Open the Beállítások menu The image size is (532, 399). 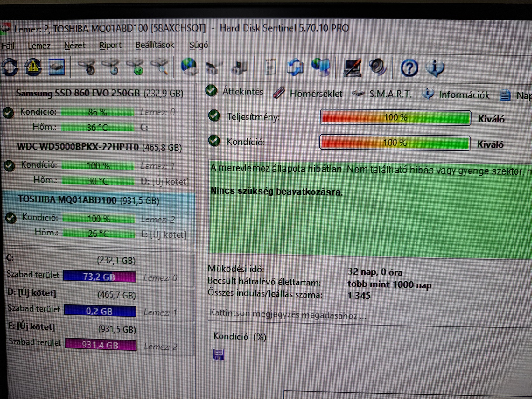155,45
